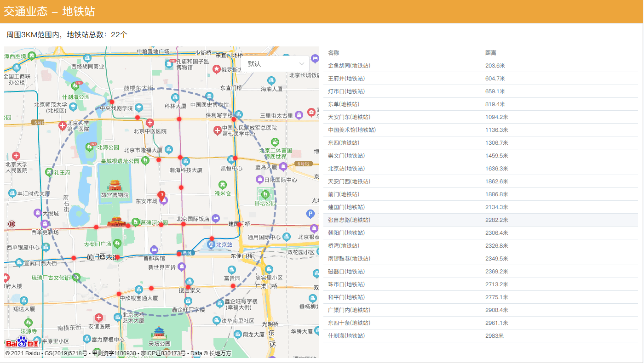Click the Tiananmen gate landmark icon

tap(116, 221)
